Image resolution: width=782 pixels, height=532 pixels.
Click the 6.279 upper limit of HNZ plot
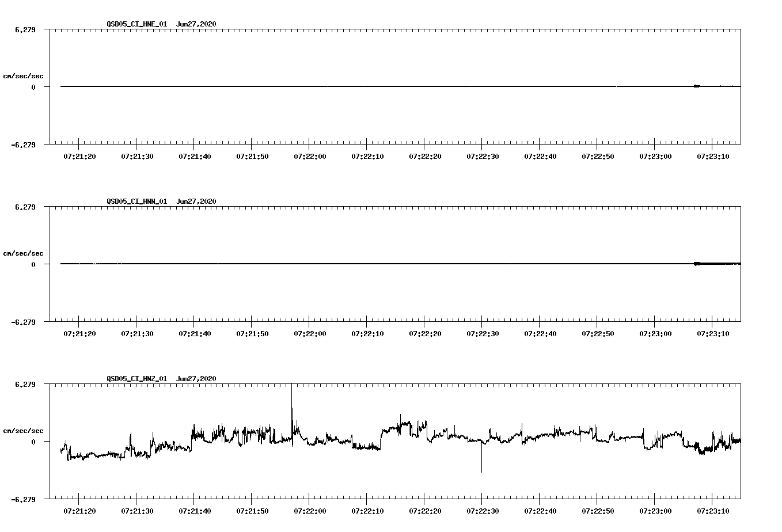tap(25, 384)
